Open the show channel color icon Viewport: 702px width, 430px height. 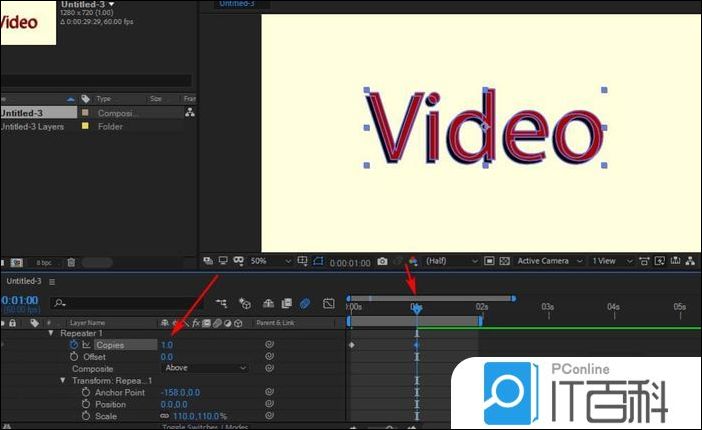(413, 261)
